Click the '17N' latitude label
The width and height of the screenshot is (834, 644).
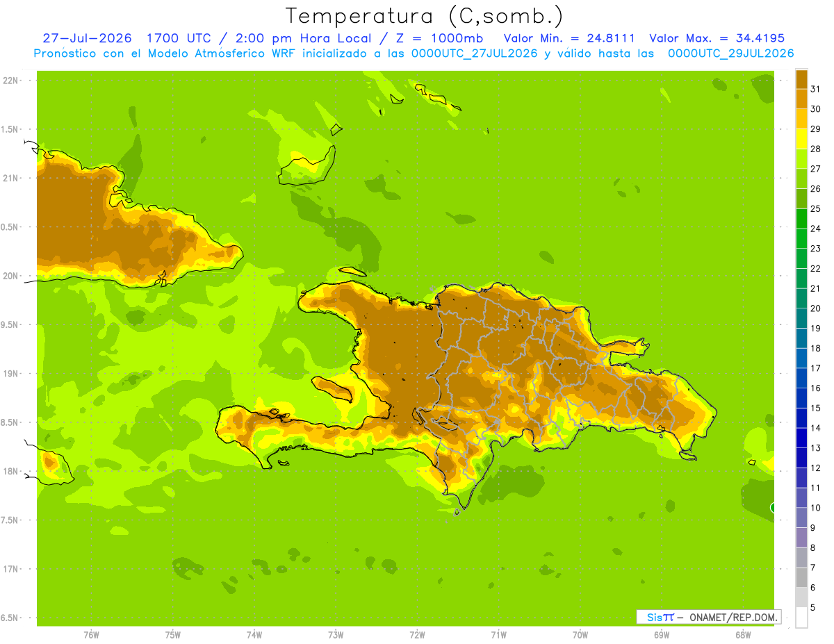pos(10,569)
